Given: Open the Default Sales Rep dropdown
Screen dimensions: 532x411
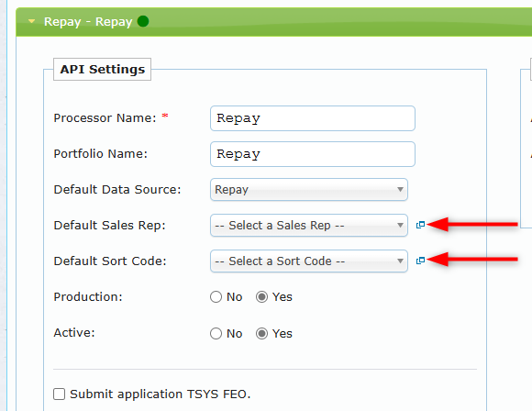Looking at the screenshot, I should point(309,226).
